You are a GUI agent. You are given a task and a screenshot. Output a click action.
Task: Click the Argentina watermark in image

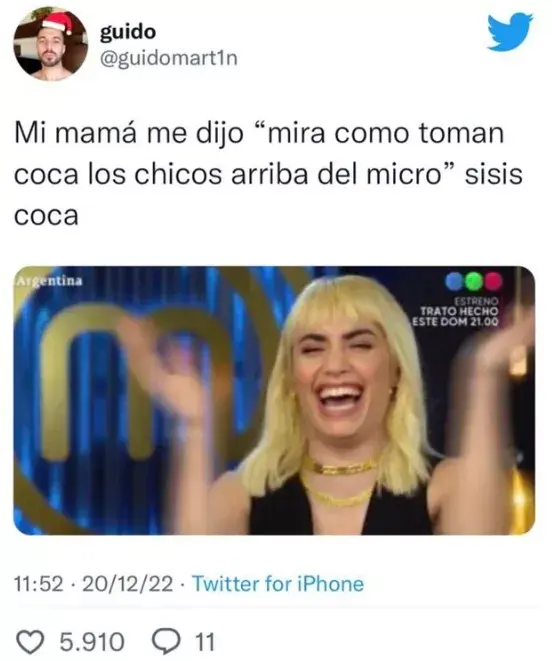point(48,281)
